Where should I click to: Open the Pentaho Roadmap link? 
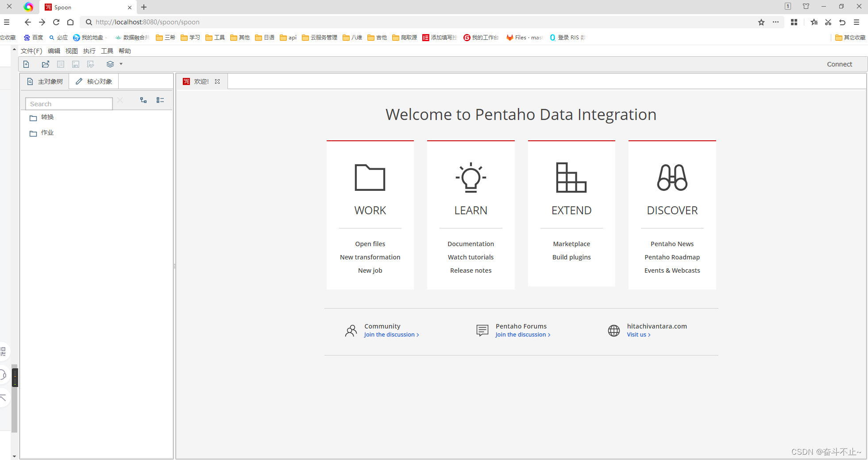click(672, 257)
